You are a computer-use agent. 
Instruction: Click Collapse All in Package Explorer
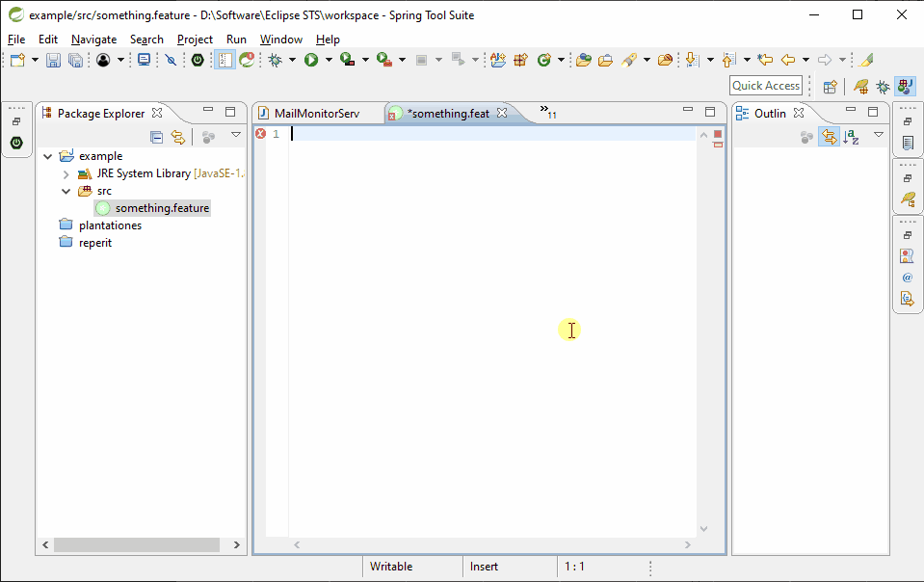(156, 137)
